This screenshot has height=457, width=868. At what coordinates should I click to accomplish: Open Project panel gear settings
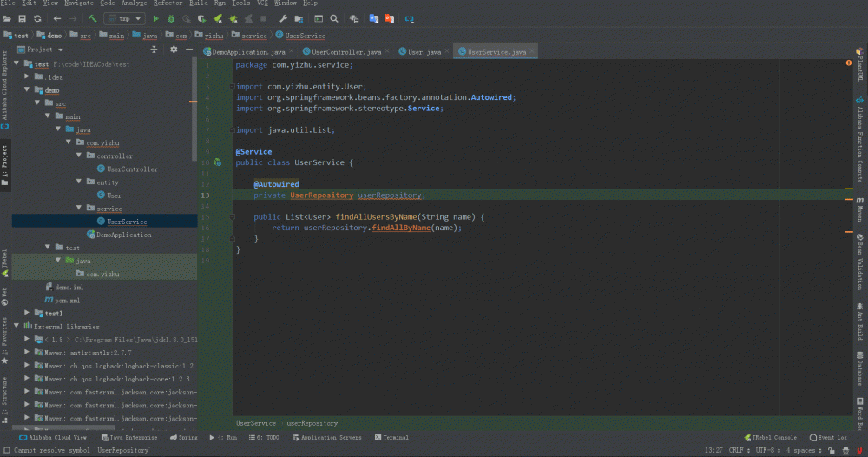pyautogui.click(x=174, y=50)
